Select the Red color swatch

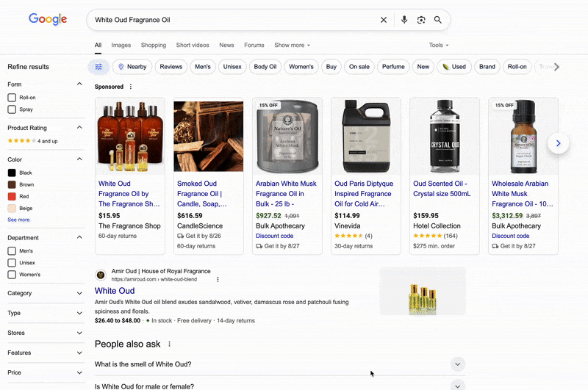[12, 196]
